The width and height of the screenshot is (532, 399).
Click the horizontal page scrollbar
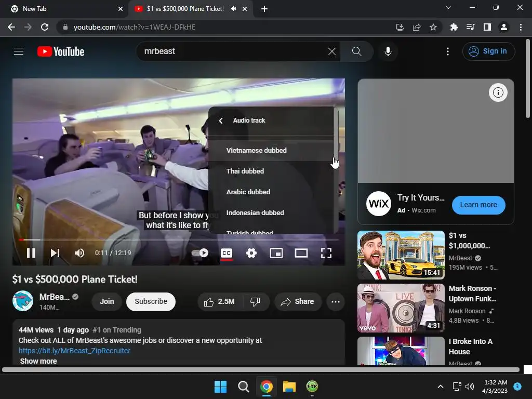pos(261,370)
